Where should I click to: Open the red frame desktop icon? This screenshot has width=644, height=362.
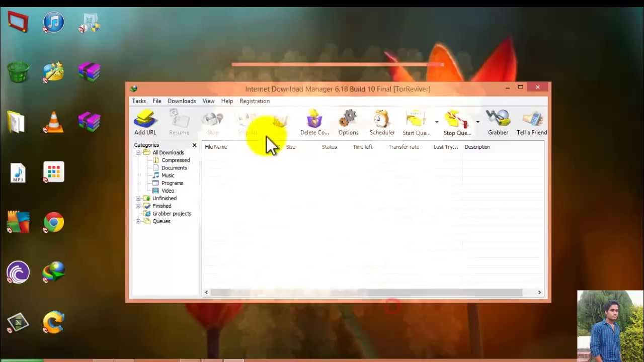(x=18, y=22)
